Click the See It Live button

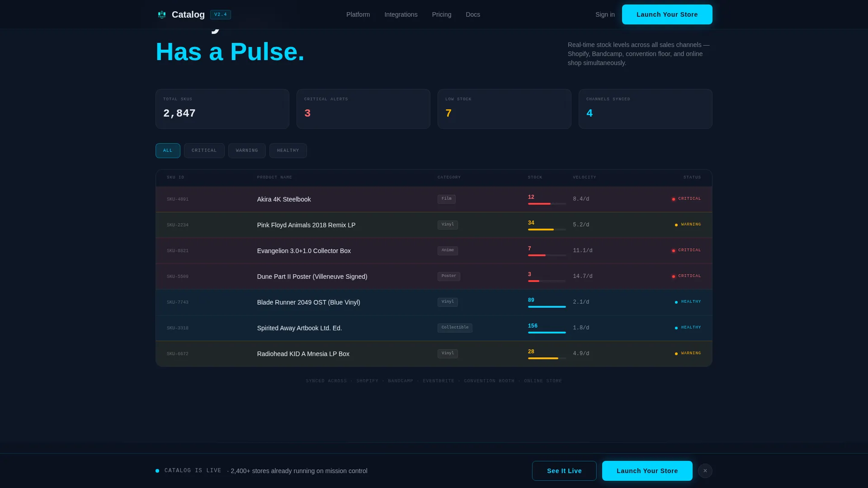click(564, 471)
